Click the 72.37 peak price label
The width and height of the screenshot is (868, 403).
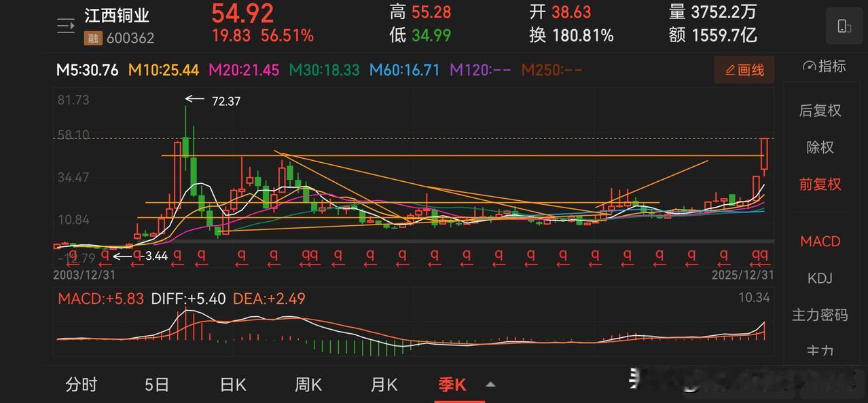(226, 102)
